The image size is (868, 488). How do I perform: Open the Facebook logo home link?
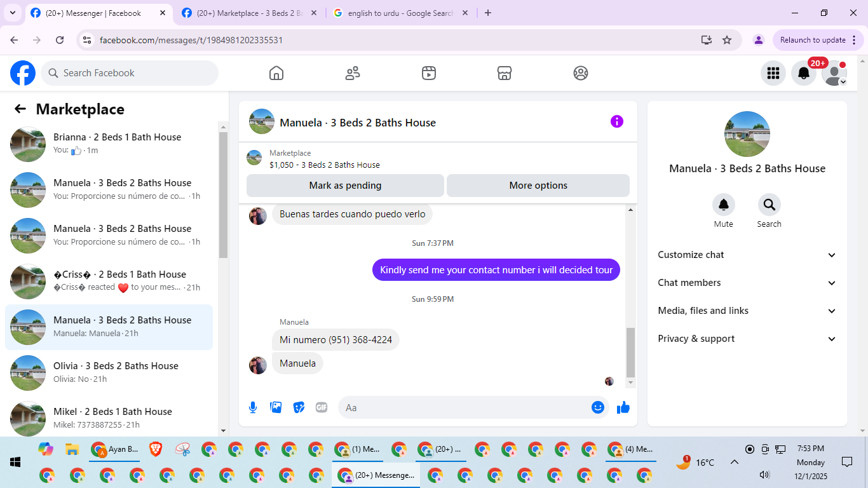23,73
